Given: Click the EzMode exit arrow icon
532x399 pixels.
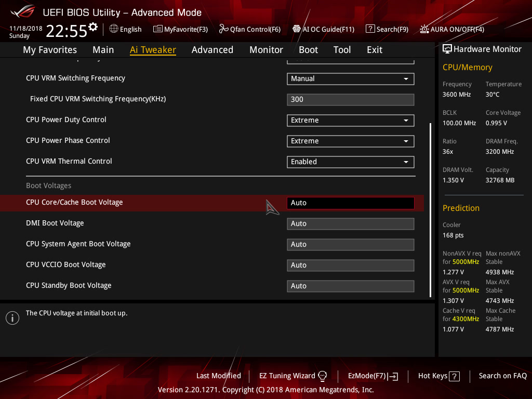Looking at the screenshot, I should click(x=393, y=376).
